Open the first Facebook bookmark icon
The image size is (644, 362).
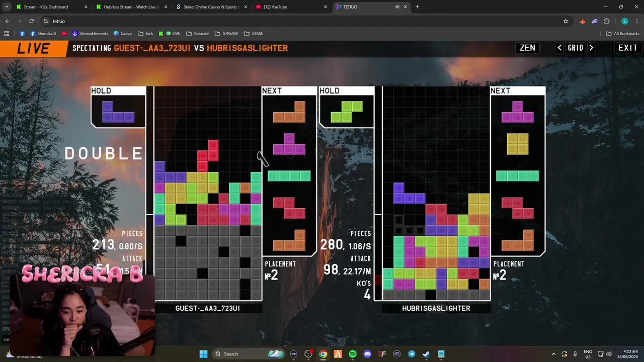click(22, 34)
